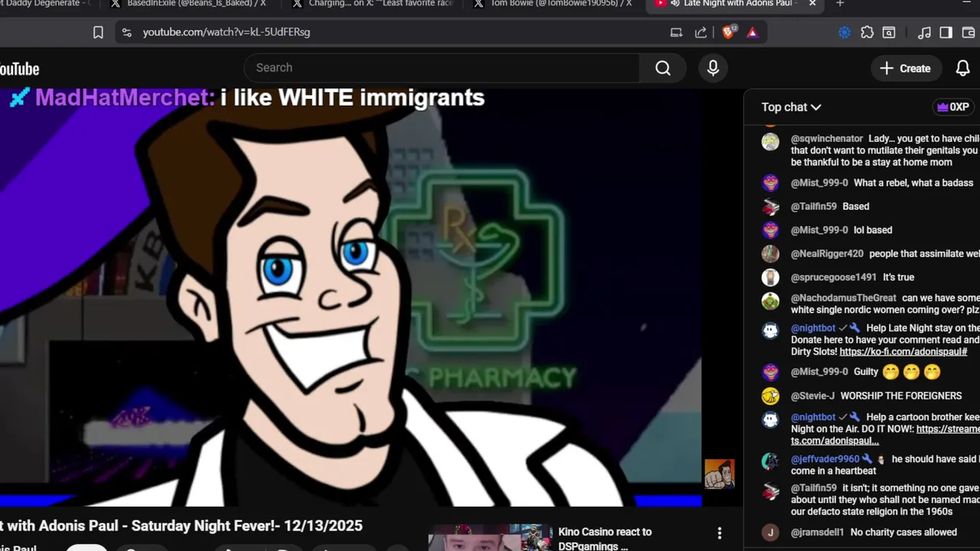
Task: Click the YouTube logo
Action: (x=19, y=69)
